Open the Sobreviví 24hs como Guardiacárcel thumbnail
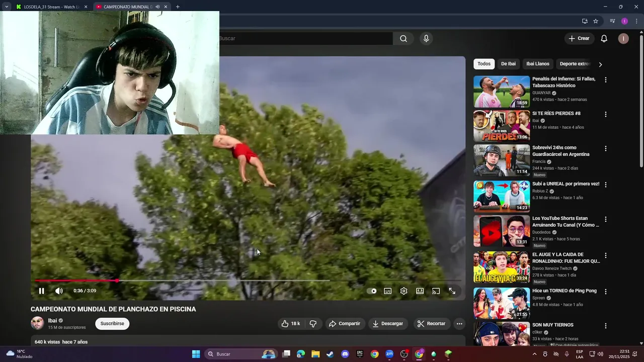Screen dimensions: 644x362 pos(502,160)
